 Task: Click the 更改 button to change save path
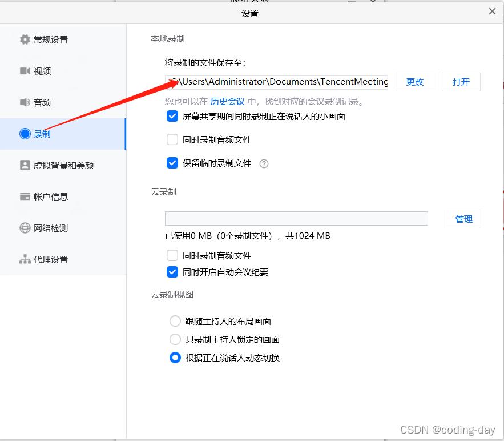[415, 82]
